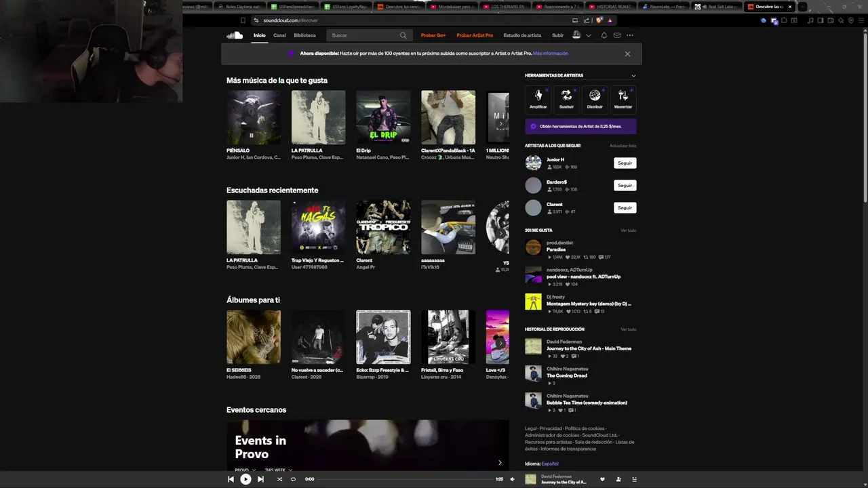
Task: Open the Biblioteca tab
Action: click(x=304, y=35)
